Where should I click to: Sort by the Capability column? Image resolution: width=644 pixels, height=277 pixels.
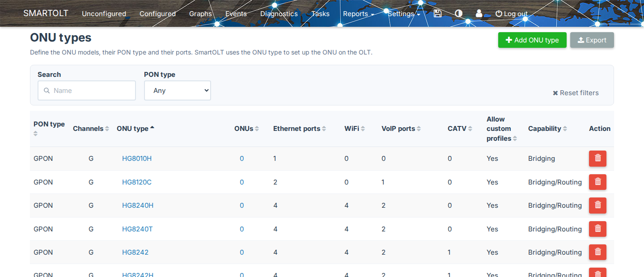(547, 129)
